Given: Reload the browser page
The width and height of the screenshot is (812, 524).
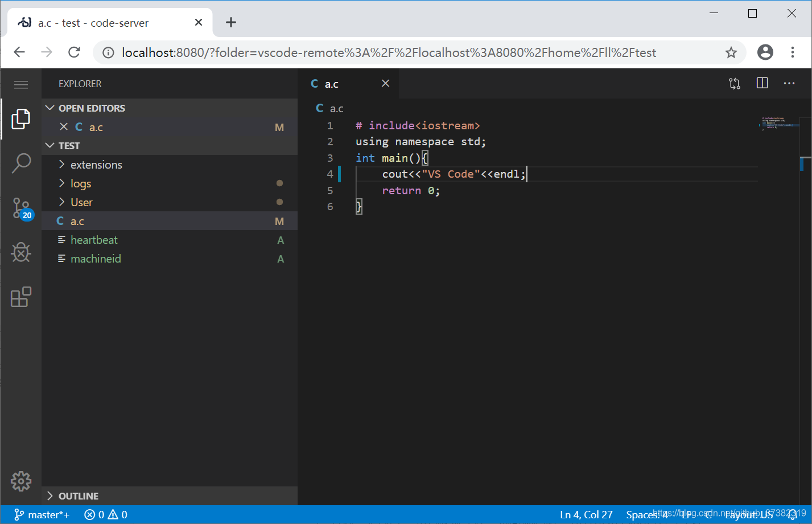Looking at the screenshot, I should [x=74, y=52].
